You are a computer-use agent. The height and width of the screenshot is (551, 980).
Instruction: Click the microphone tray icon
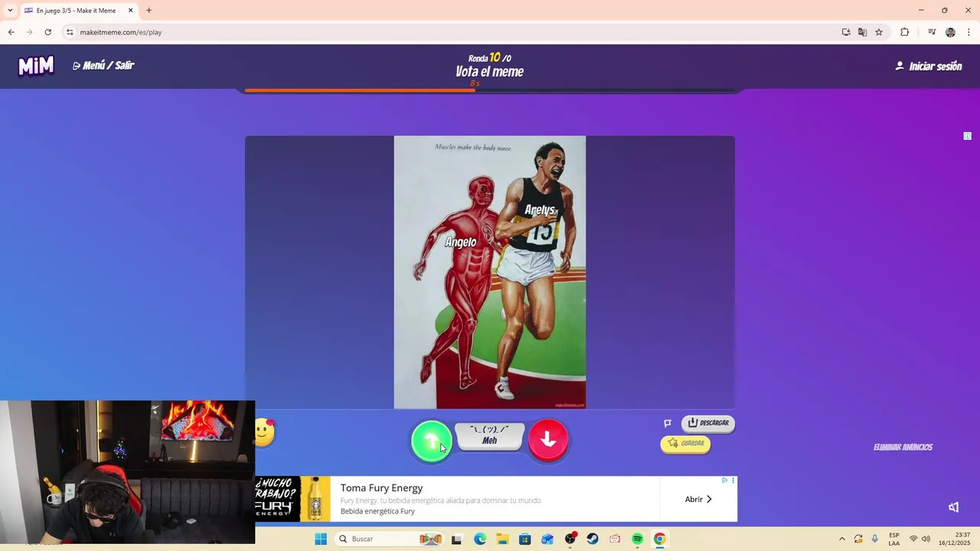coord(875,540)
